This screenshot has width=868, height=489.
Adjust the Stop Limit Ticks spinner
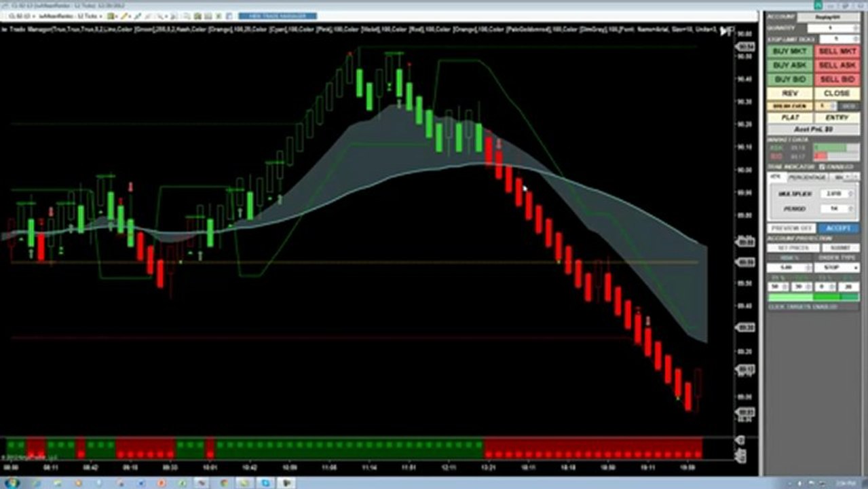[x=855, y=39]
